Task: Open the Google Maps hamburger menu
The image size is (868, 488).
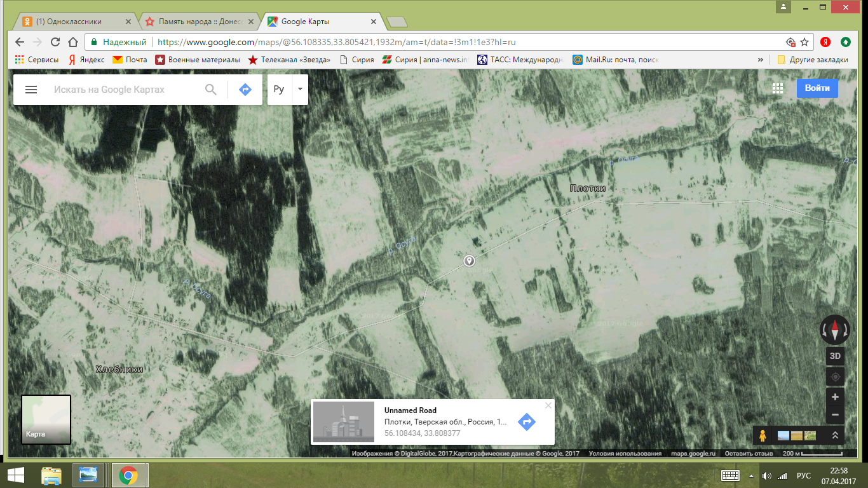Action: click(x=31, y=90)
